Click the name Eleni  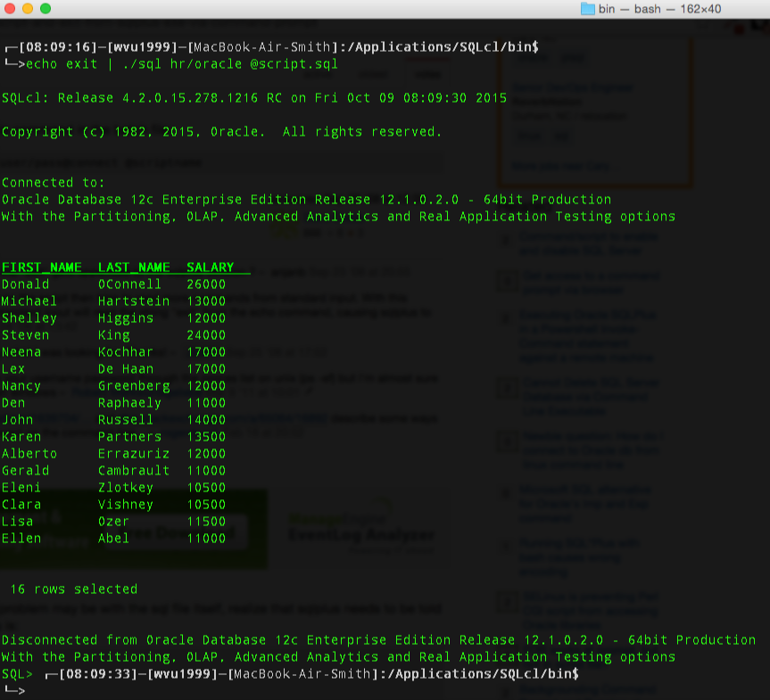coord(21,488)
